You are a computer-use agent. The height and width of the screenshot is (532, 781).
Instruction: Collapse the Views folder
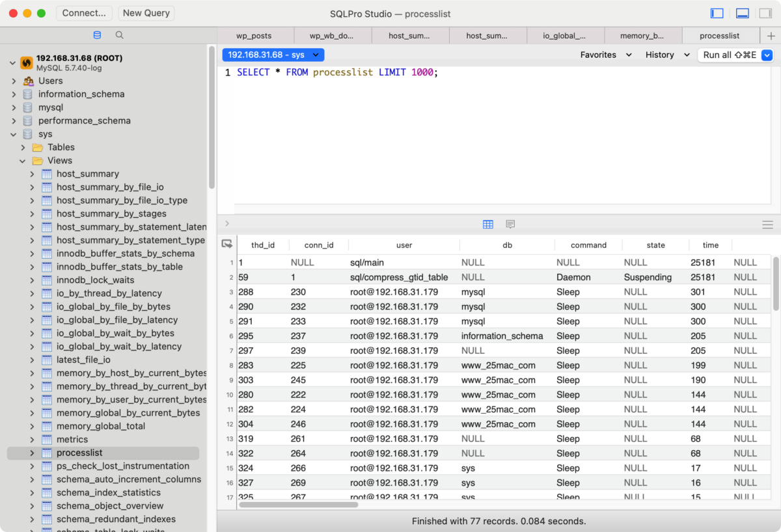point(23,161)
